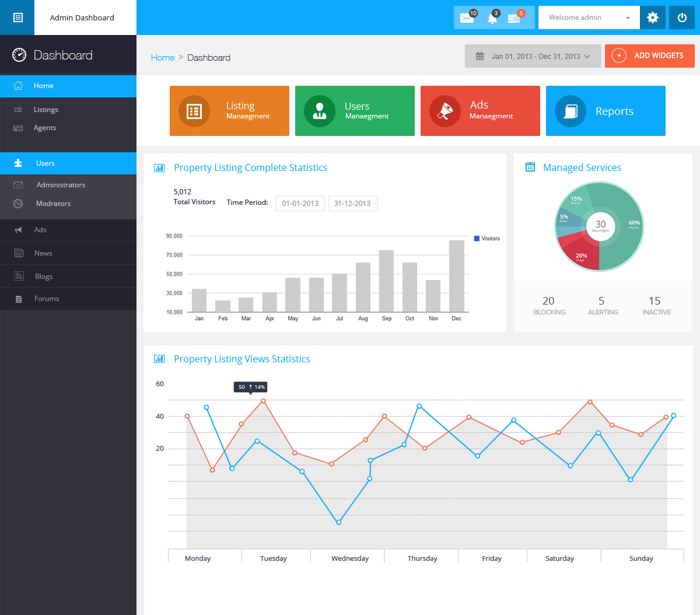Select Listings in the sidebar
The height and width of the screenshot is (615, 700).
point(46,110)
